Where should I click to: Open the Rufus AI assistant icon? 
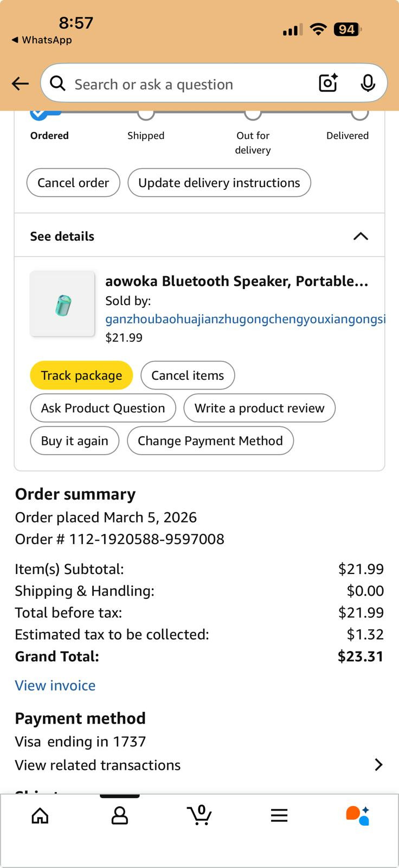coord(357,815)
